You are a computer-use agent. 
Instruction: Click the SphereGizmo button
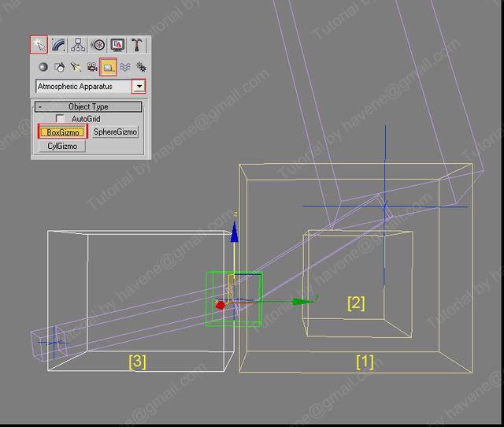[115, 132]
